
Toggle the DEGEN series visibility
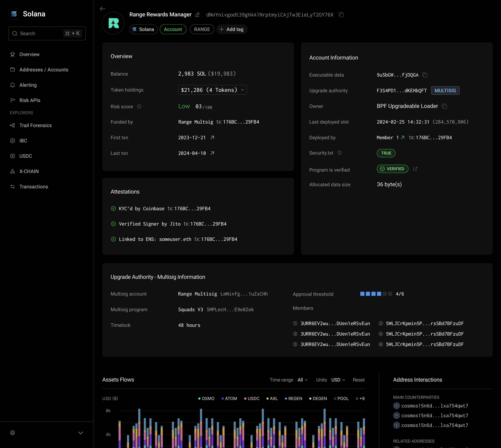(318, 398)
